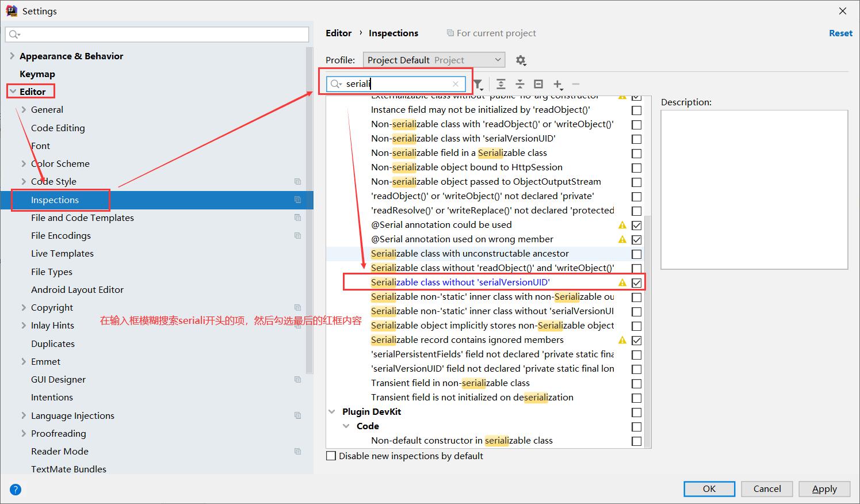Uncheck 'Serializable record contains ignored members' checkbox

[x=636, y=340]
